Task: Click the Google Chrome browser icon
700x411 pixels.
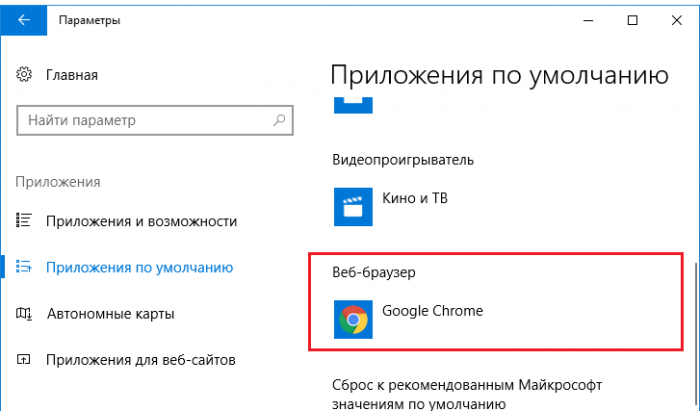Action: click(x=353, y=319)
